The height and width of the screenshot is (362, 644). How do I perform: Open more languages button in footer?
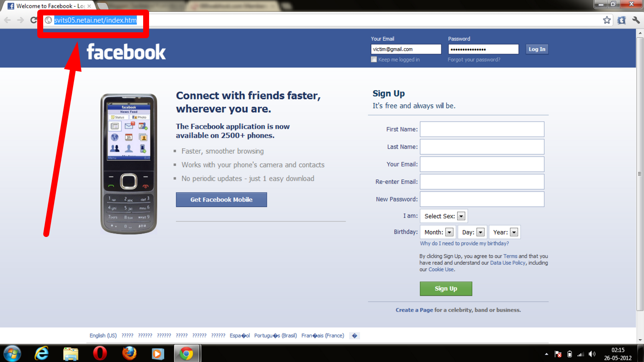(354, 336)
